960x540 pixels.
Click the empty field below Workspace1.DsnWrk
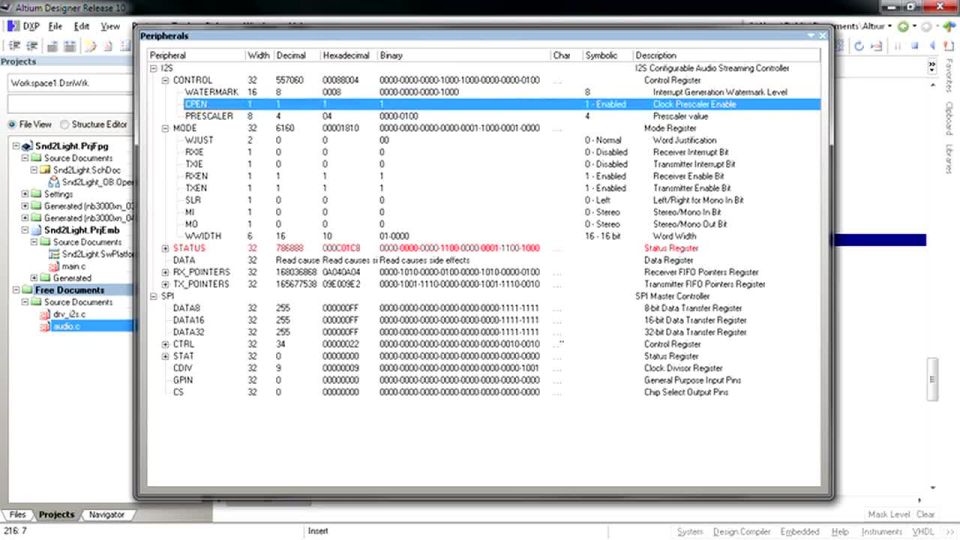tap(70, 103)
